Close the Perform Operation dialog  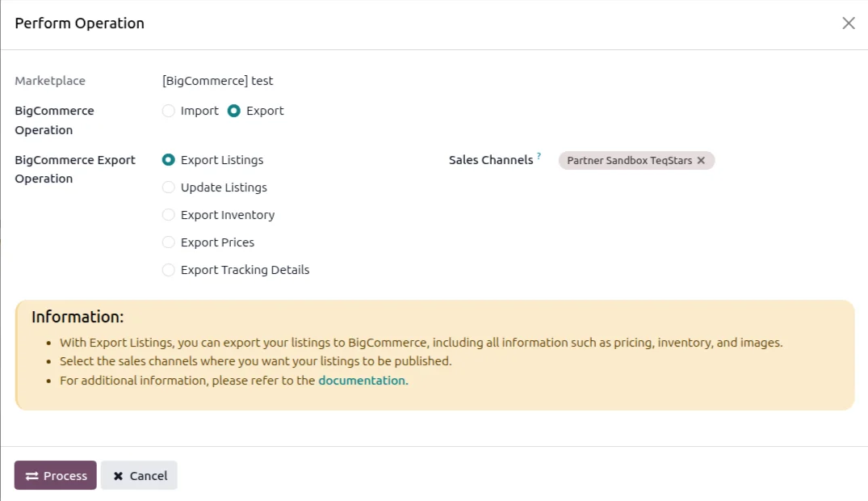(x=848, y=23)
